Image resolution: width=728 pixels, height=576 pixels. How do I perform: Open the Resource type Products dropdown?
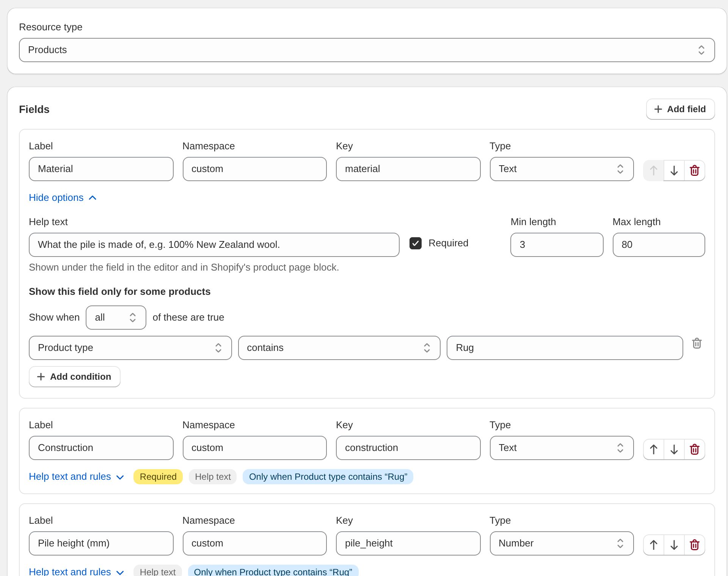click(367, 50)
